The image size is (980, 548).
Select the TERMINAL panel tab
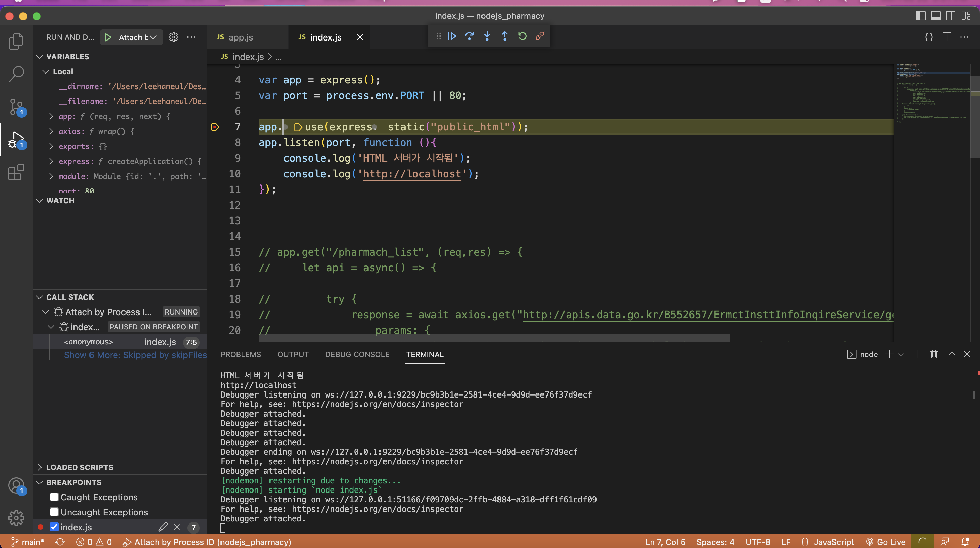(x=425, y=354)
